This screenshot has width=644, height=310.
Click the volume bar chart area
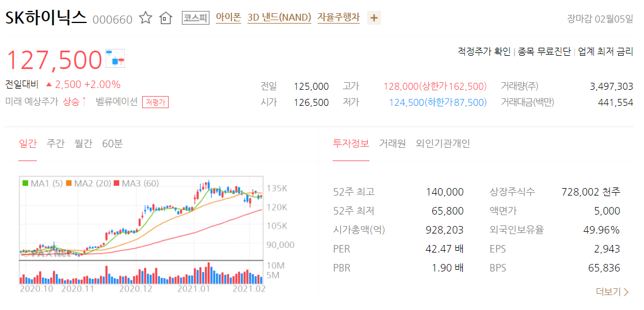point(141,273)
